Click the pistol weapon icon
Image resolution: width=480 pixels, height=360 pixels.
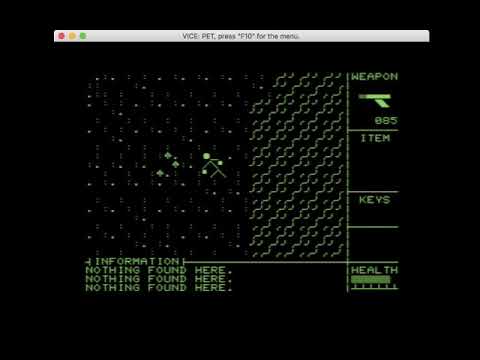[x=374, y=100]
